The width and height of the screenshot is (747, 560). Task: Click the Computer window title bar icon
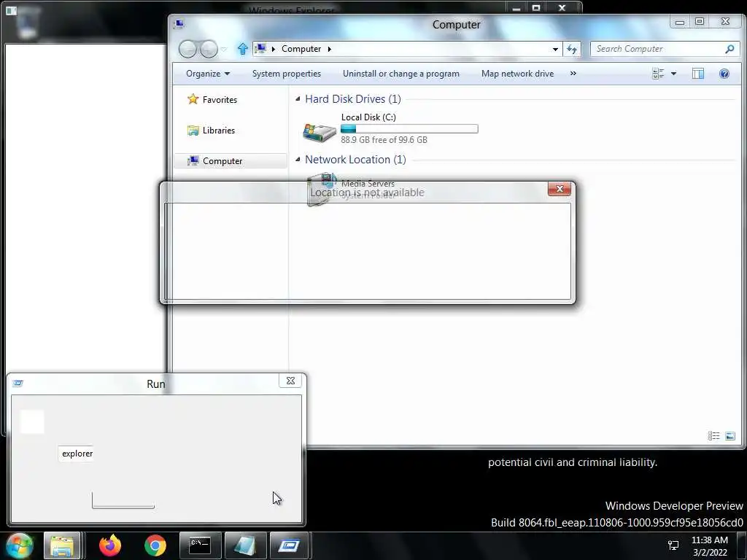[179, 24]
